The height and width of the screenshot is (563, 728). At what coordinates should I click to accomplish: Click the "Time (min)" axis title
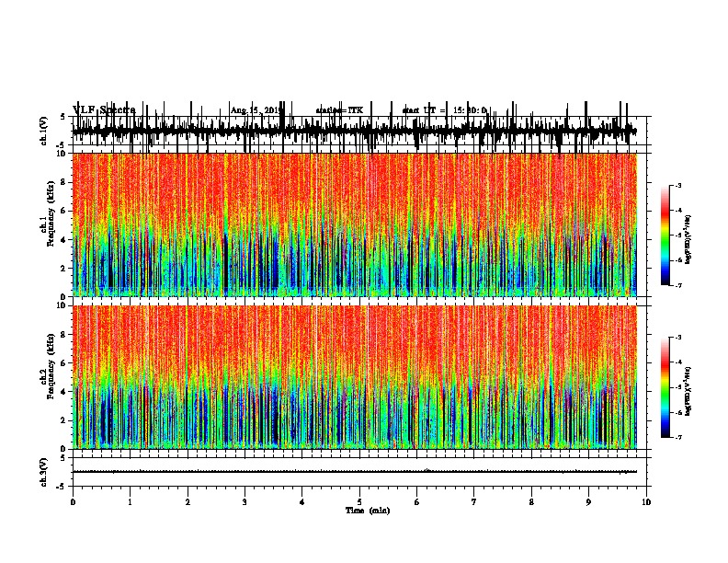pos(368,511)
